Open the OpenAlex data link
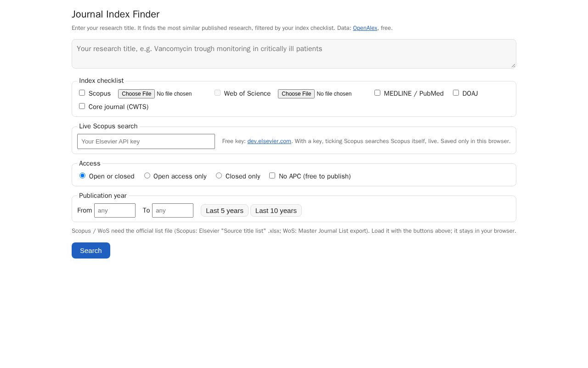 point(365,28)
